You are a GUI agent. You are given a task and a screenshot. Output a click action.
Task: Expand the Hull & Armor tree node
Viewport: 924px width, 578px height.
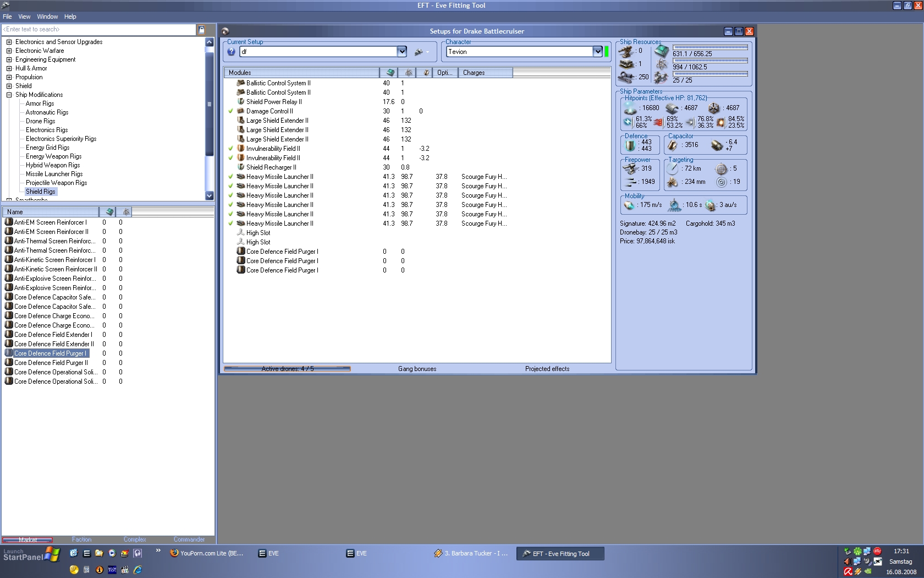9,68
